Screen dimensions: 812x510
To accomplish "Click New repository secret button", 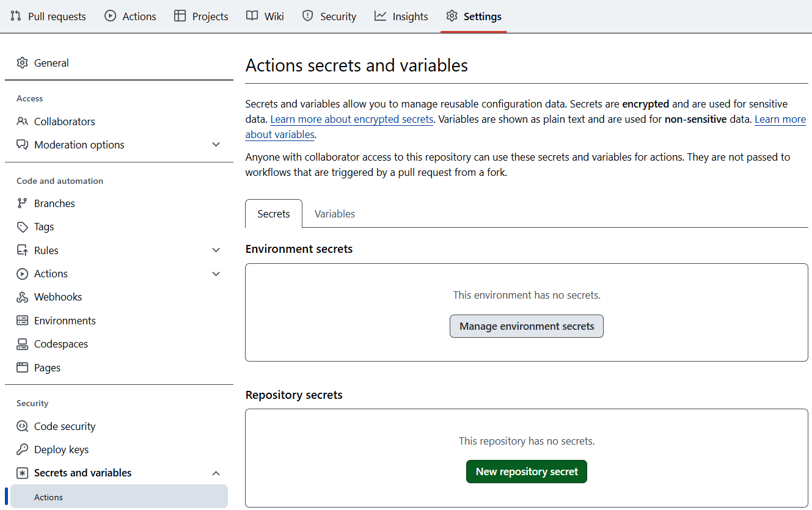I will (527, 472).
